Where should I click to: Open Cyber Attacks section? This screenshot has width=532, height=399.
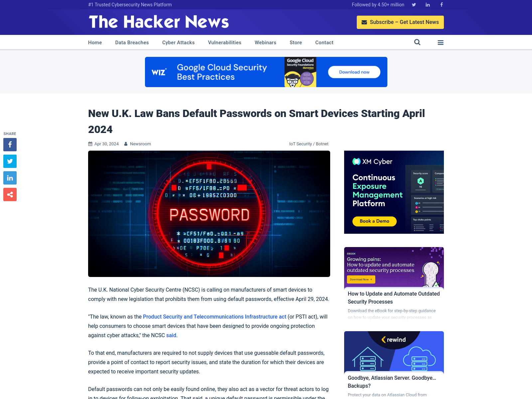179,43
